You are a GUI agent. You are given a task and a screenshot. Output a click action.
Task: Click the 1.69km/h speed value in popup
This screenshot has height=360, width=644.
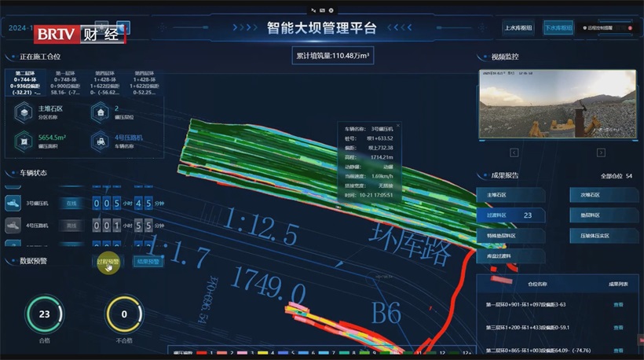pos(382,176)
